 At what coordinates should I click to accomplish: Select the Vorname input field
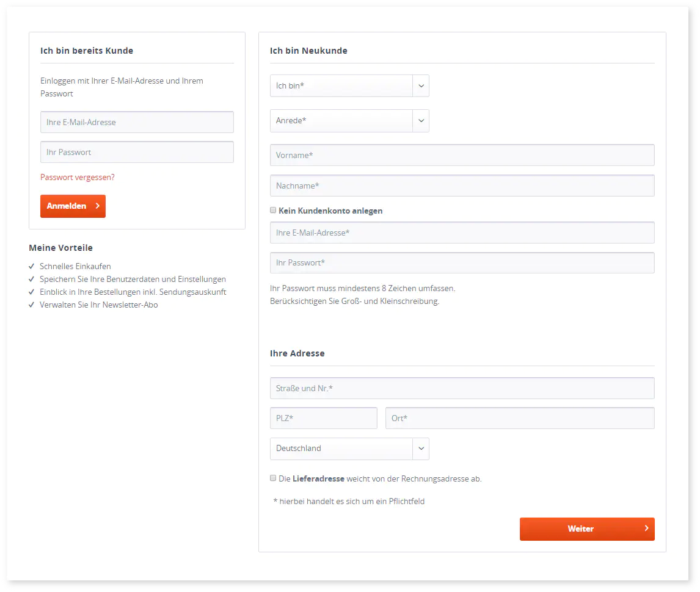462,155
